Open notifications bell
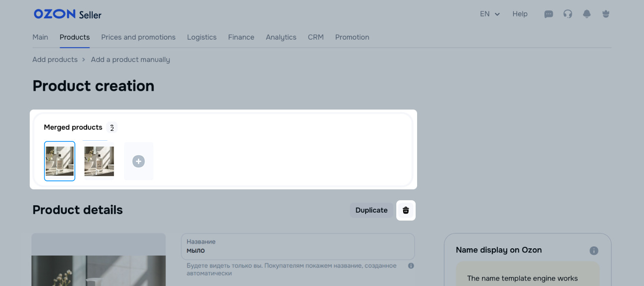The image size is (644, 286). coord(587,14)
